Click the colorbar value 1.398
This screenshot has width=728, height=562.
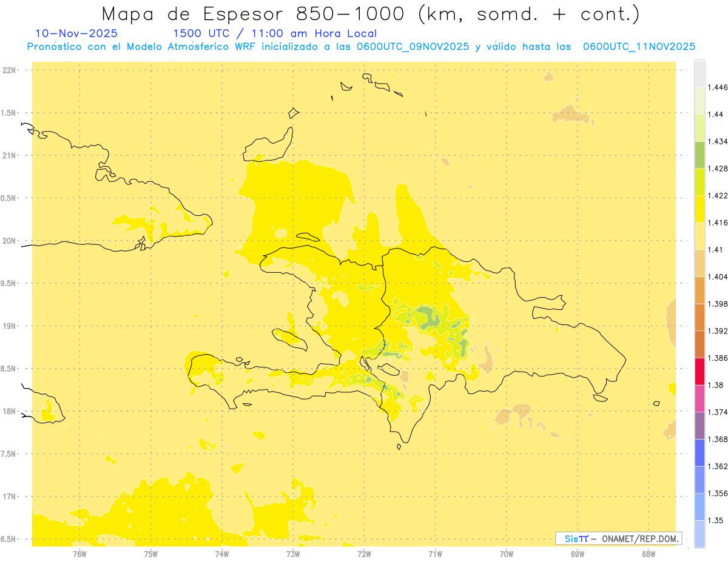point(718,304)
